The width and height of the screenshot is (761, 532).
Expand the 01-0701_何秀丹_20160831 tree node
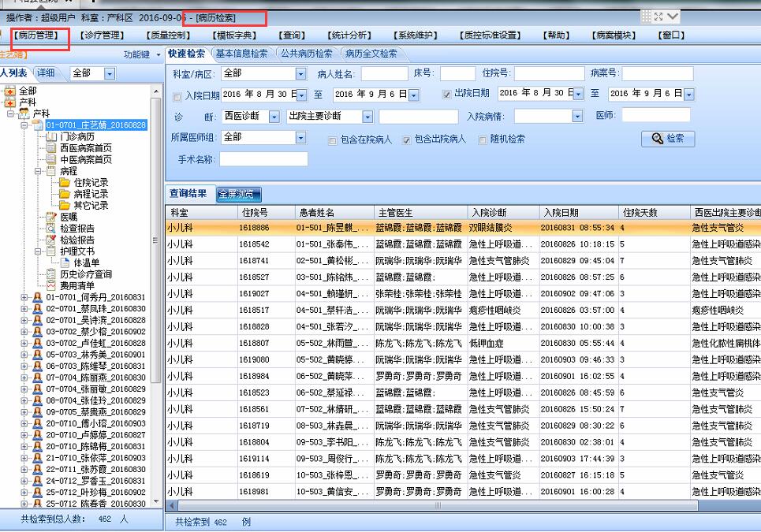(x=24, y=297)
